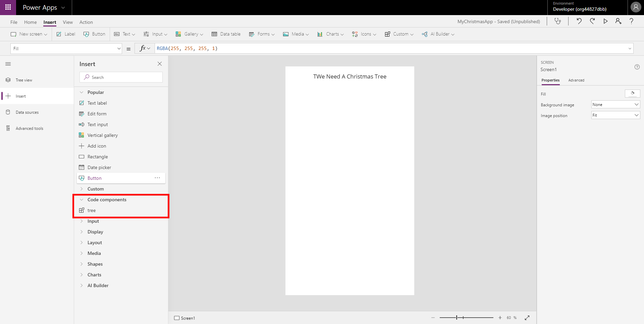
Task: Click the app checker stethoscope icon
Action: [x=558, y=21]
